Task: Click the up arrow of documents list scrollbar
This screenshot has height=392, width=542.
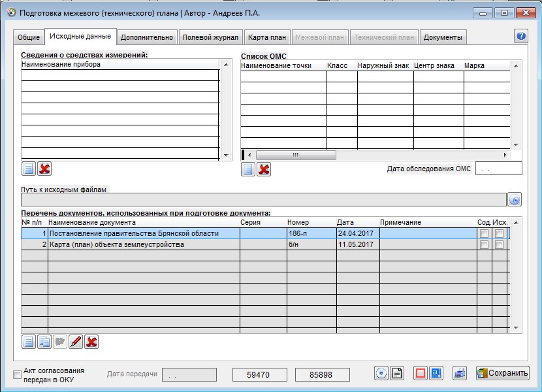Action: click(516, 223)
